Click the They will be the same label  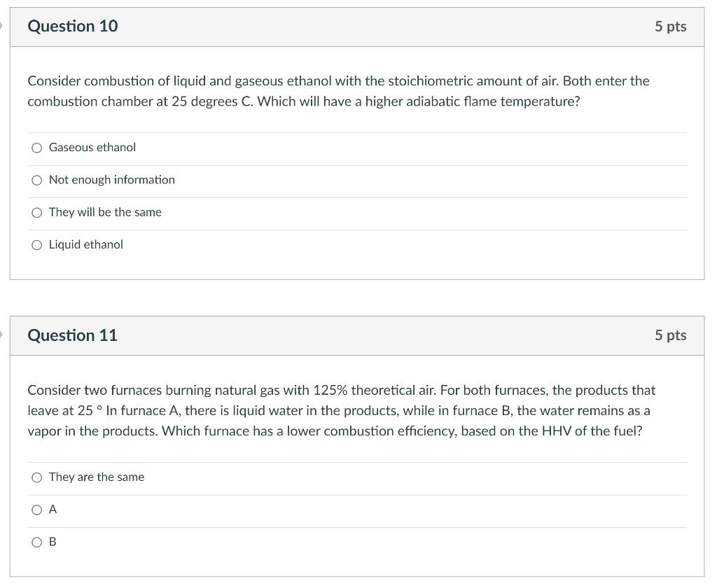coord(105,212)
